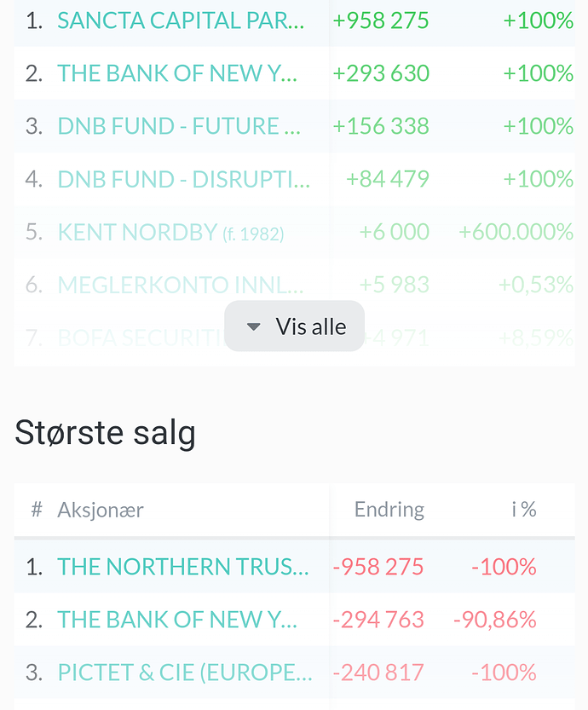Sort sales by Endring column
588x710 pixels.
[389, 510]
